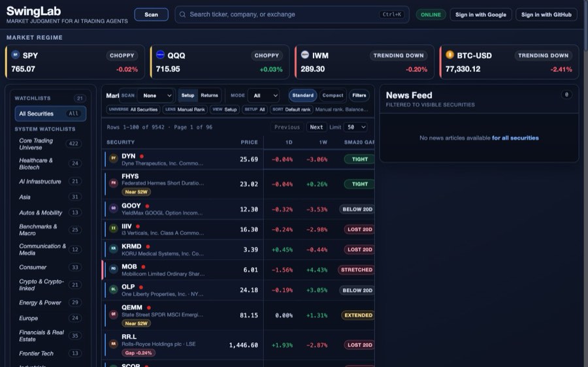
Task: Open the Limit 50 dropdown
Action: pyautogui.click(x=355, y=127)
